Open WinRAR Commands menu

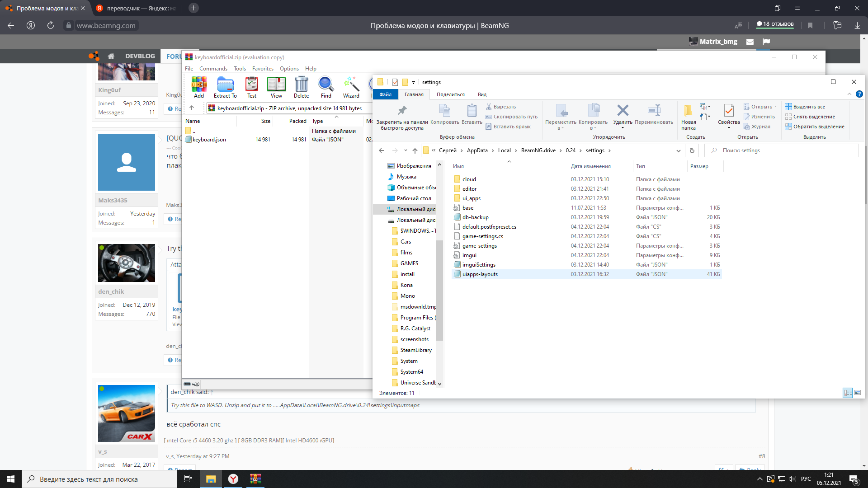213,69
